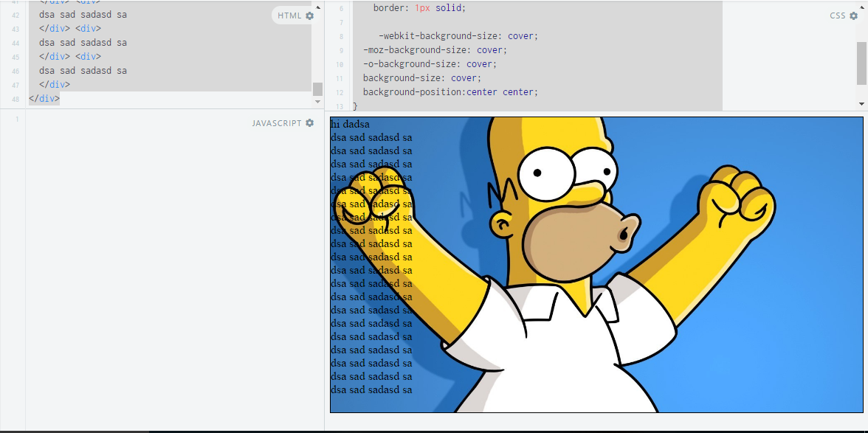Click final '</div>' on HTML line 48

pyautogui.click(x=44, y=99)
